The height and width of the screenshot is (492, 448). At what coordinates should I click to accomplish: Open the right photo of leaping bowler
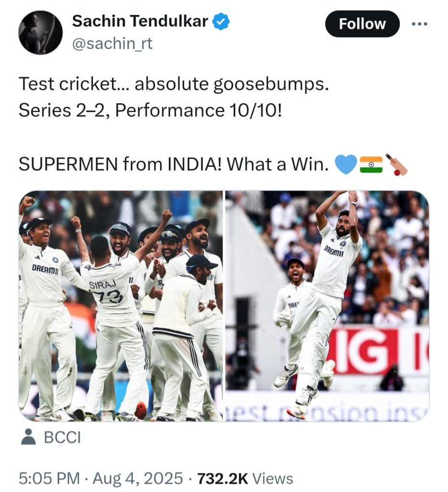(x=327, y=306)
